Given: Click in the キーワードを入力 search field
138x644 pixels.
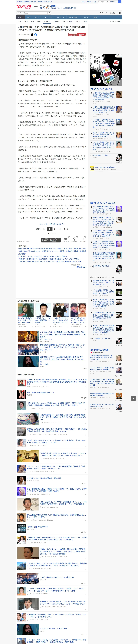Looking at the screenshot, I should coord(32,13).
